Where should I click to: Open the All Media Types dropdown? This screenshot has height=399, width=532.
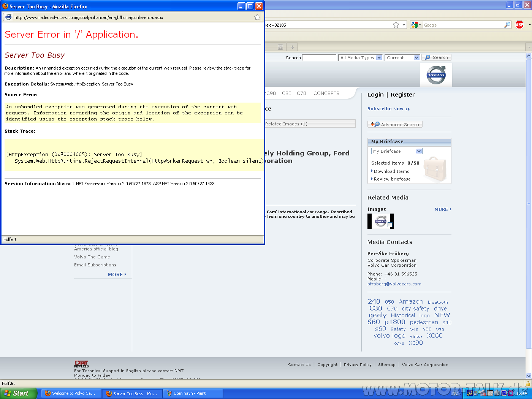click(360, 58)
